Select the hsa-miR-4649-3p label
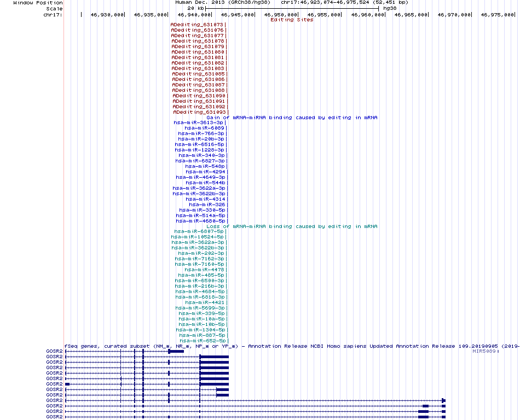 point(201,177)
